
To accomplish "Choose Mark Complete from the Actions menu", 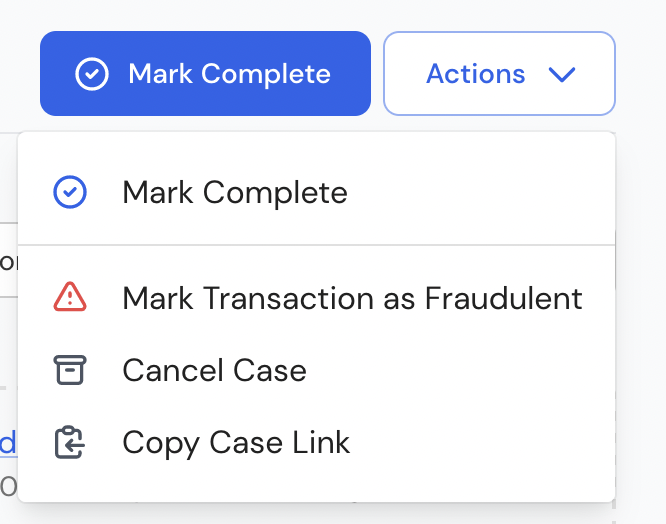I will 316,192.
